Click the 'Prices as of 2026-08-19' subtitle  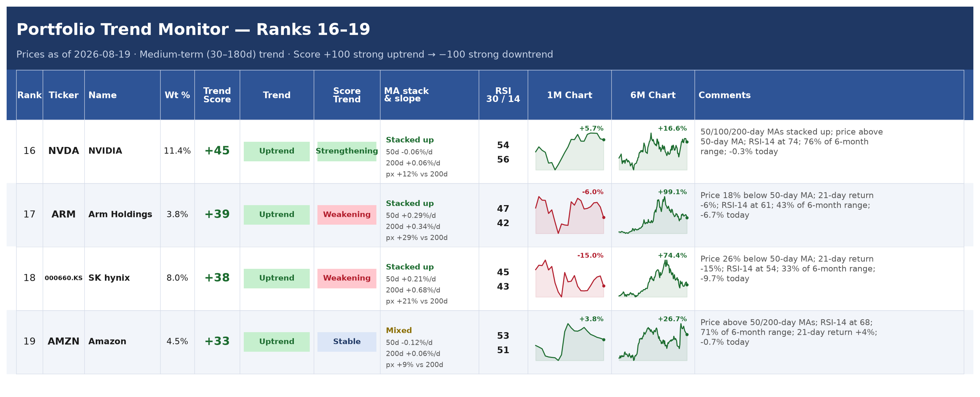285,55
